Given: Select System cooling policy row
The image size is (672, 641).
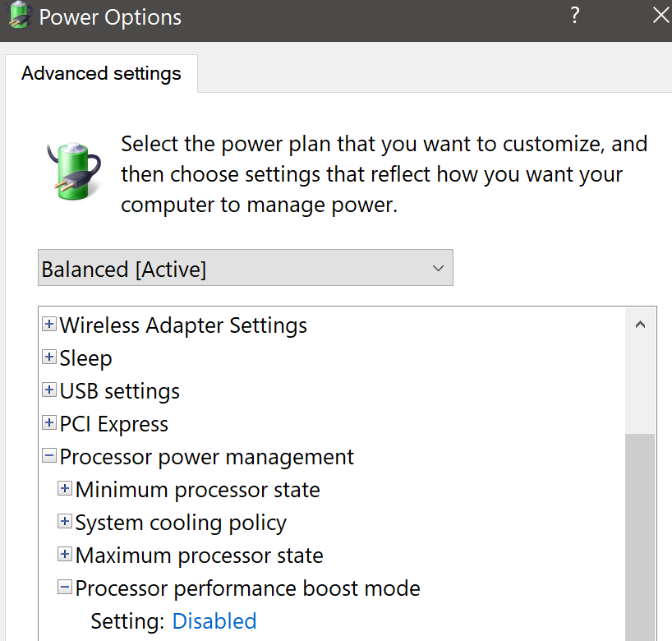Looking at the screenshot, I should [x=181, y=523].
